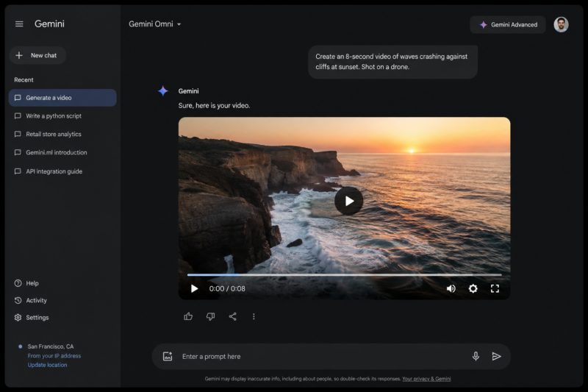Click the video progress bar

click(x=344, y=275)
